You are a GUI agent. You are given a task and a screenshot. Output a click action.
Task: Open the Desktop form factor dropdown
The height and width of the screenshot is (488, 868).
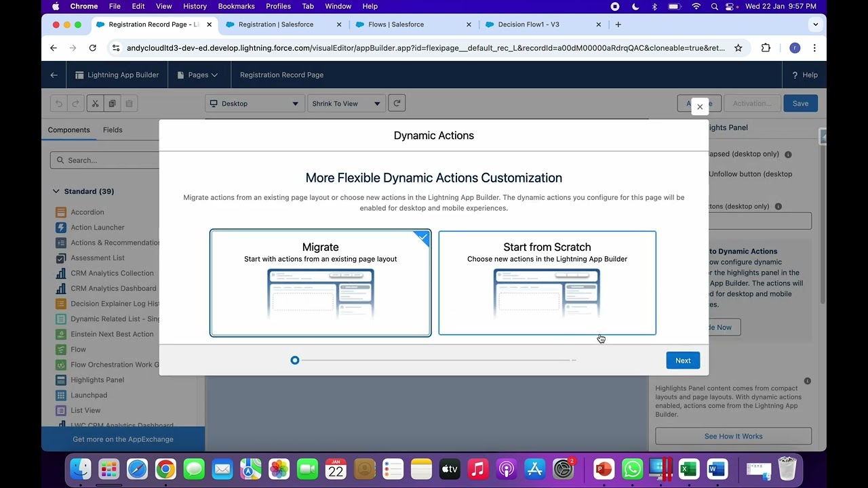tap(255, 104)
